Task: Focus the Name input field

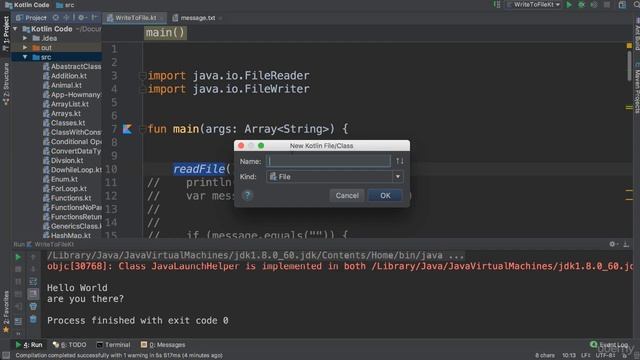Action: (x=328, y=161)
